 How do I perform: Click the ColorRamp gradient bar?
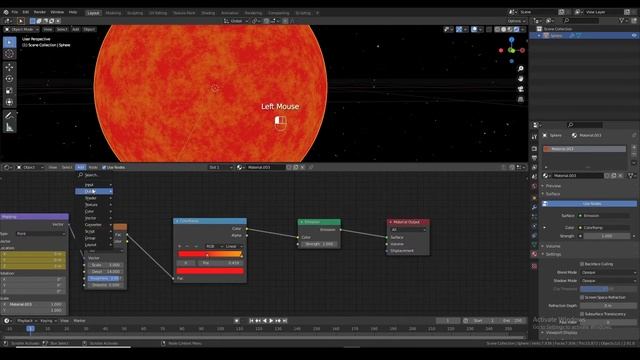tap(210, 254)
